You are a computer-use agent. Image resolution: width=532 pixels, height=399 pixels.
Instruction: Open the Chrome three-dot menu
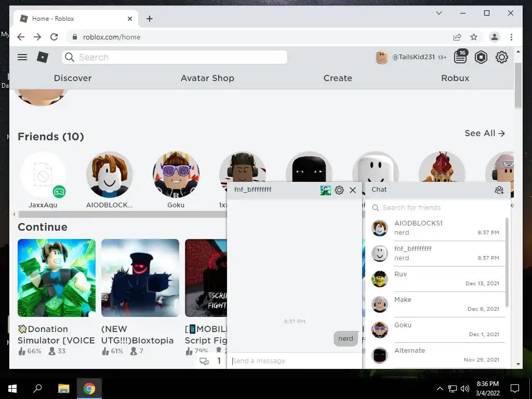(x=511, y=37)
